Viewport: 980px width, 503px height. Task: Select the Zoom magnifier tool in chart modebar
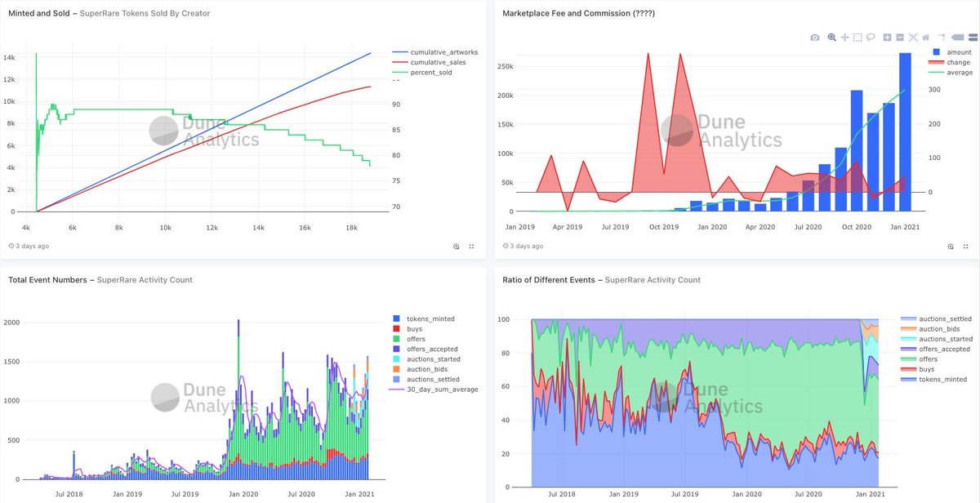831,38
